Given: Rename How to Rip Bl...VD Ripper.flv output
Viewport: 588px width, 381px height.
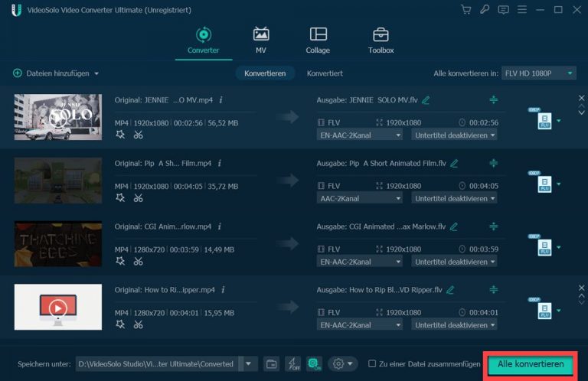Looking at the screenshot, I should click(450, 290).
